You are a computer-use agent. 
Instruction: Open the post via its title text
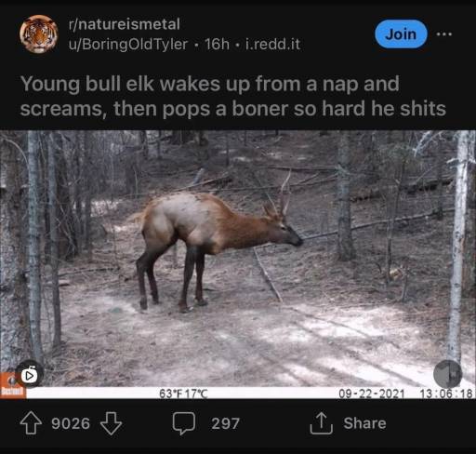233,96
